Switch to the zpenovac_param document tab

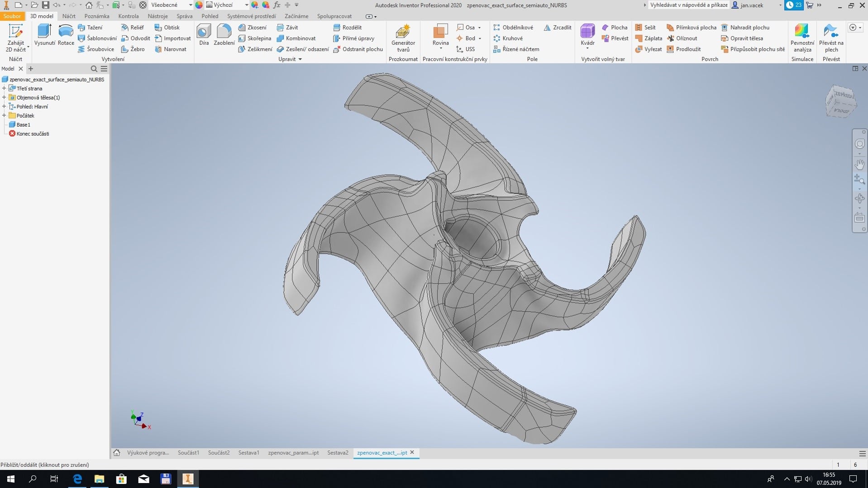tap(293, 453)
